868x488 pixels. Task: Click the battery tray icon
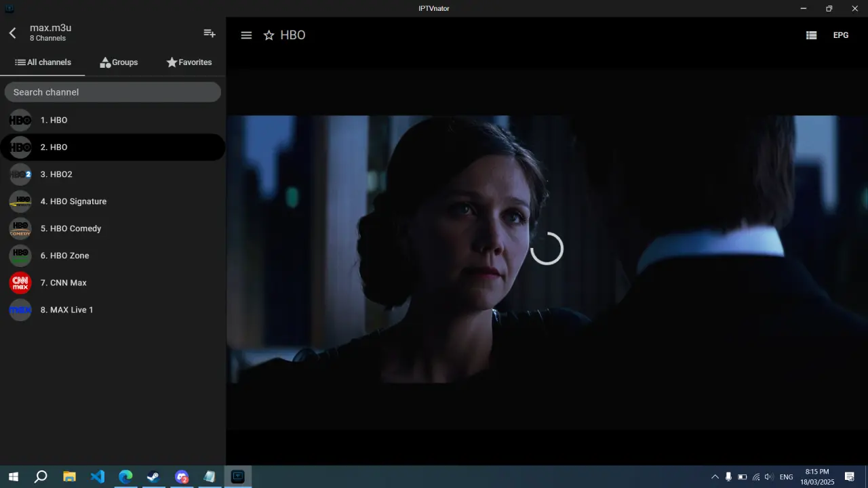click(742, 477)
